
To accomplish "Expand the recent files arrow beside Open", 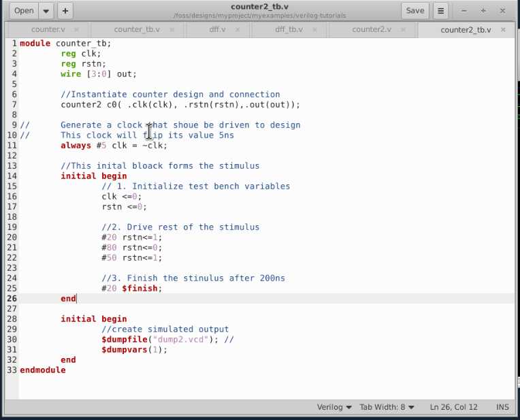I will click(x=46, y=10).
